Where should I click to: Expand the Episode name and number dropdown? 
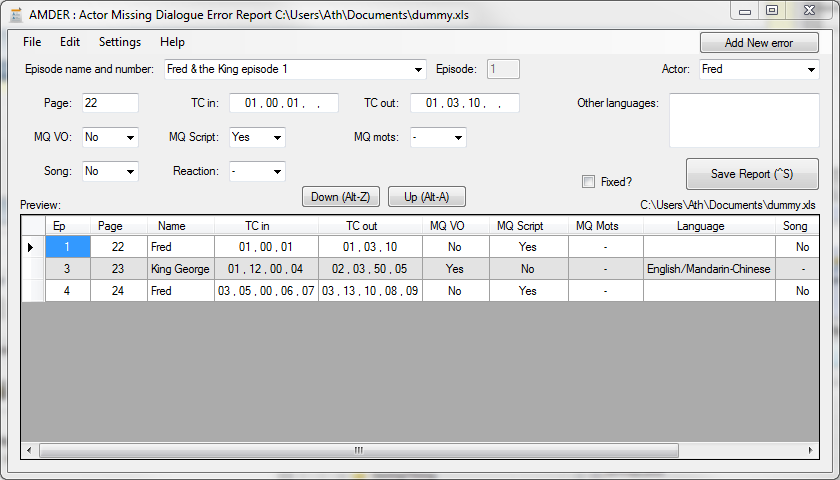(x=418, y=70)
